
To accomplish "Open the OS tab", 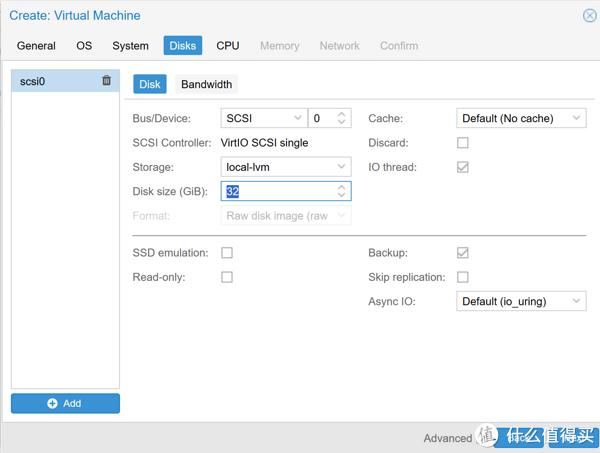I will pyautogui.click(x=84, y=46).
